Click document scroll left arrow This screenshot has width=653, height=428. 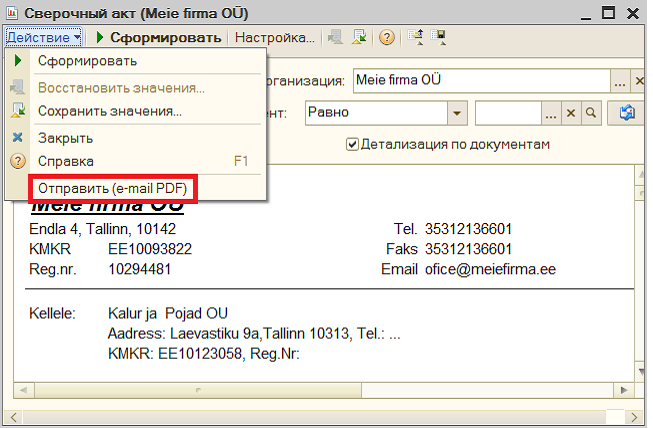click(23, 391)
